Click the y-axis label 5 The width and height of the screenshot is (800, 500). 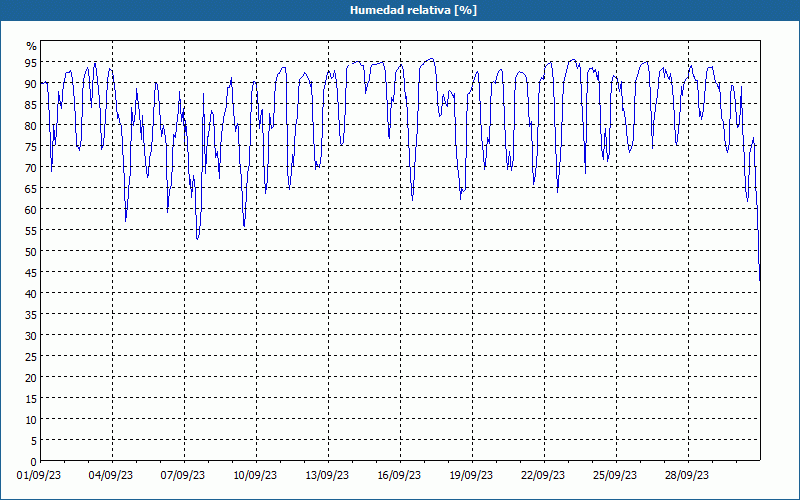tap(34, 441)
